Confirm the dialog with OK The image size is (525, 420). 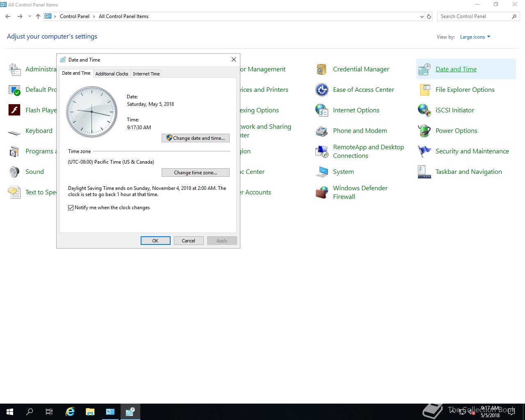point(155,241)
